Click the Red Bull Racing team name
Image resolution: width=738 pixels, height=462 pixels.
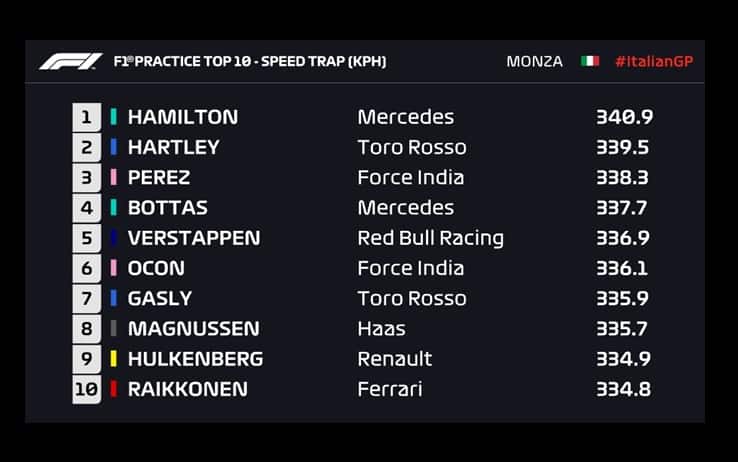pyautogui.click(x=430, y=238)
